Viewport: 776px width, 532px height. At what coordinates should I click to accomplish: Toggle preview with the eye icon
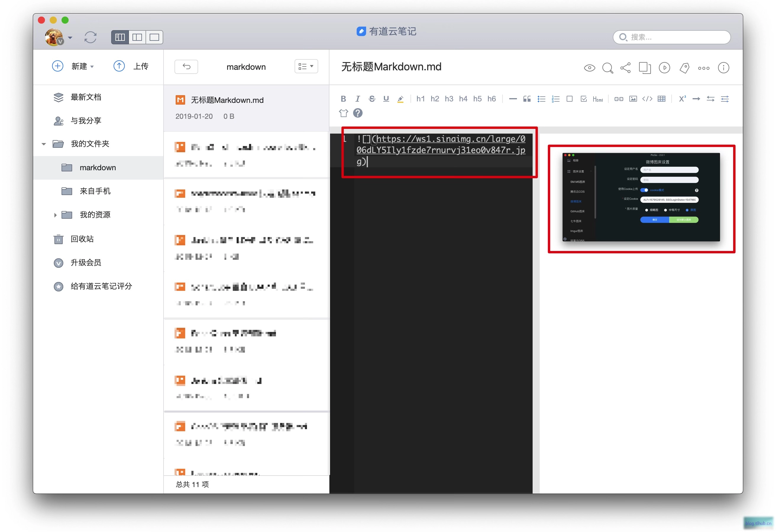(x=590, y=68)
